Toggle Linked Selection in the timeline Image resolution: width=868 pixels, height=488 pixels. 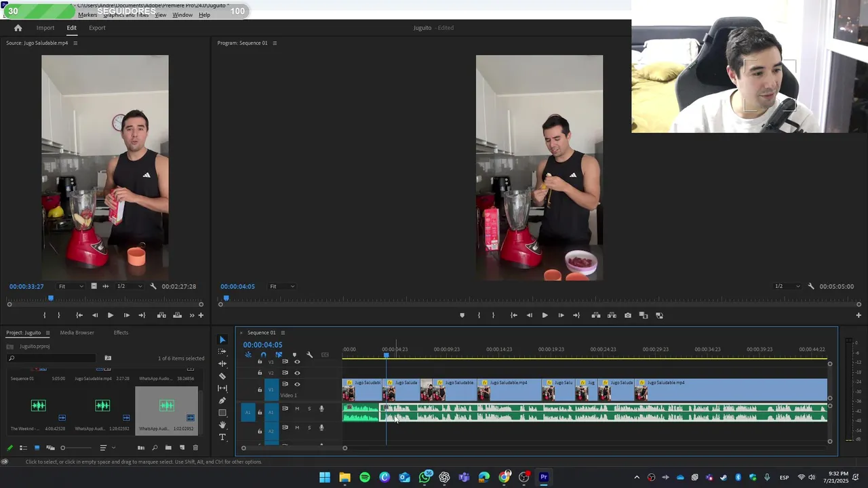(279, 354)
